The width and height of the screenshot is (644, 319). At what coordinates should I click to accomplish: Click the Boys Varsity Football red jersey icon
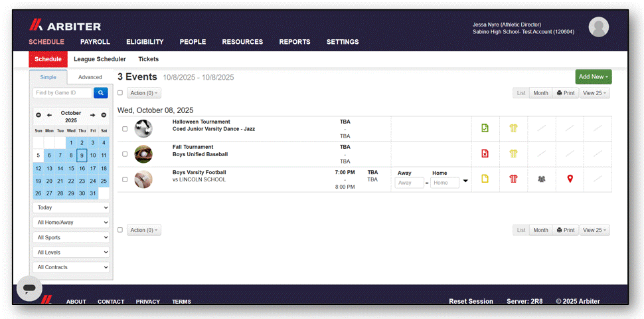(x=513, y=179)
